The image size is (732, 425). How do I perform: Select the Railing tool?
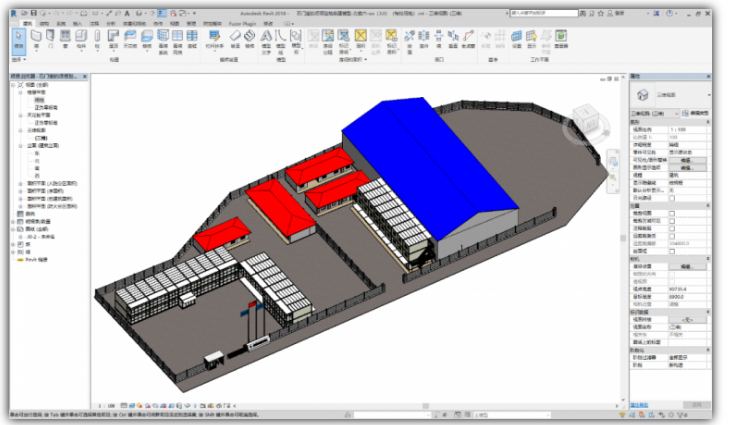[214, 39]
